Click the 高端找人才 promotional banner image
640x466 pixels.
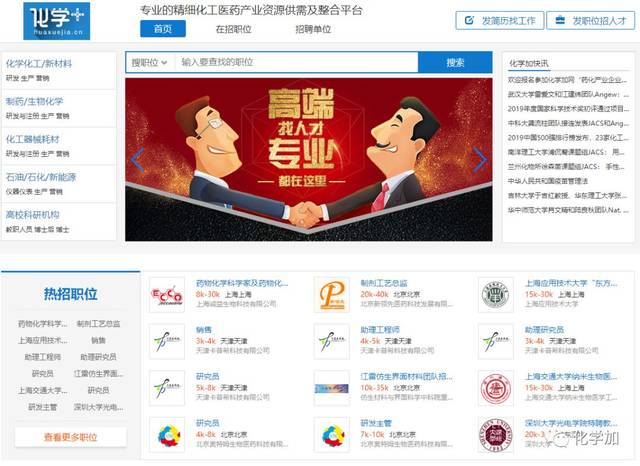[309, 160]
